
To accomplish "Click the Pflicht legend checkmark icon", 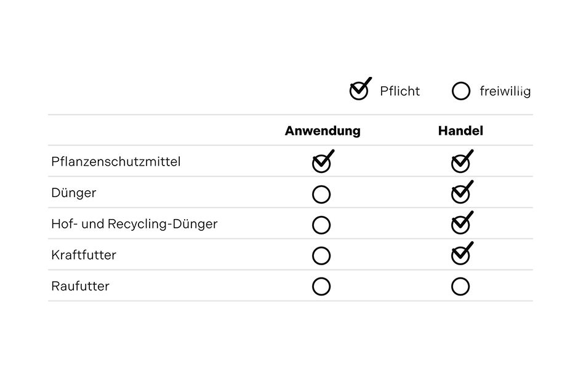I will coord(359,90).
